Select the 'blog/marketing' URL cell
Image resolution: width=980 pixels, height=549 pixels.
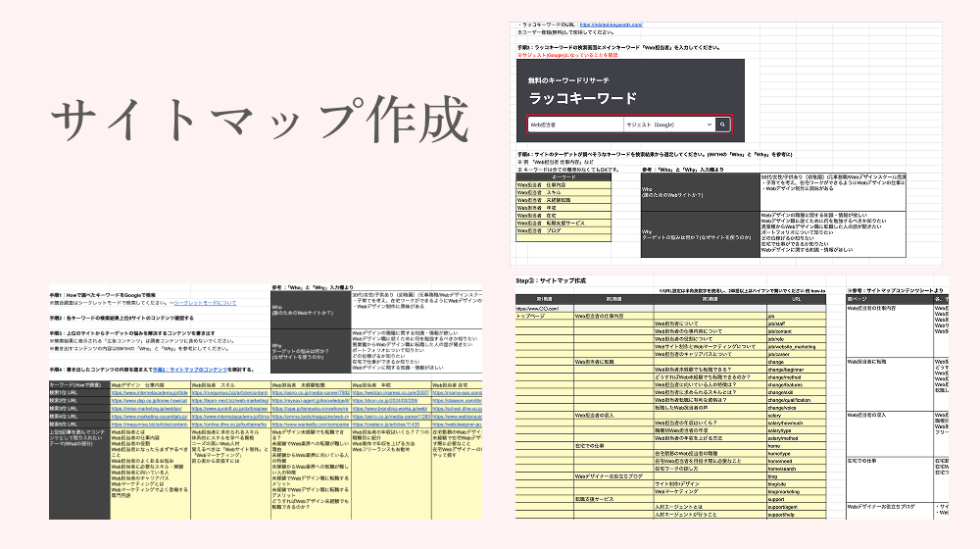click(x=796, y=491)
